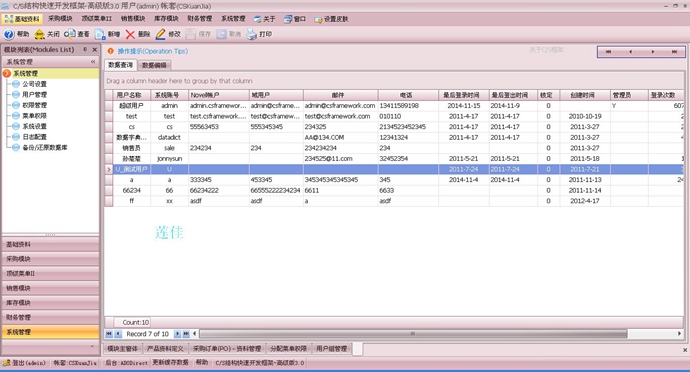The width and height of the screenshot is (690, 372).
Task: Select 系统设置 tree item
Action: tap(34, 126)
